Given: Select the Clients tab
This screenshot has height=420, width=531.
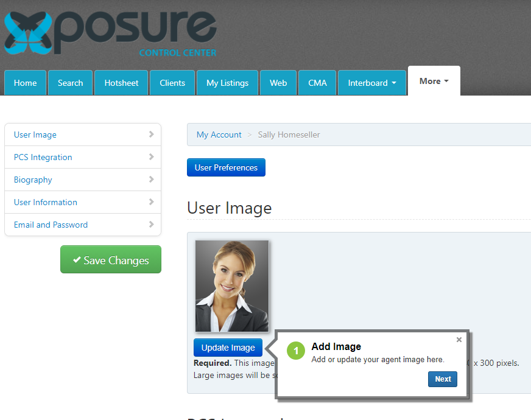Looking at the screenshot, I should tap(172, 83).
